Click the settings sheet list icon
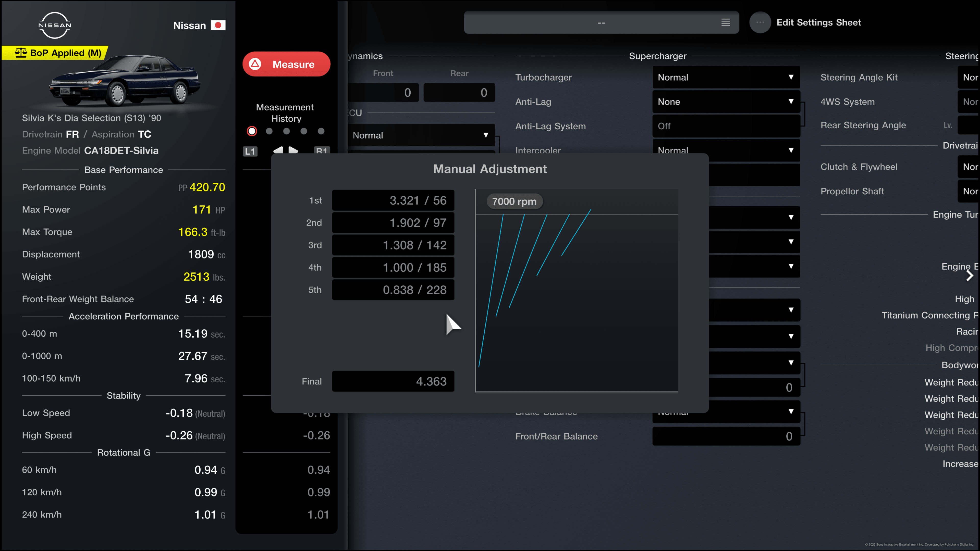 pyautogui.click(x=726, y=22)
